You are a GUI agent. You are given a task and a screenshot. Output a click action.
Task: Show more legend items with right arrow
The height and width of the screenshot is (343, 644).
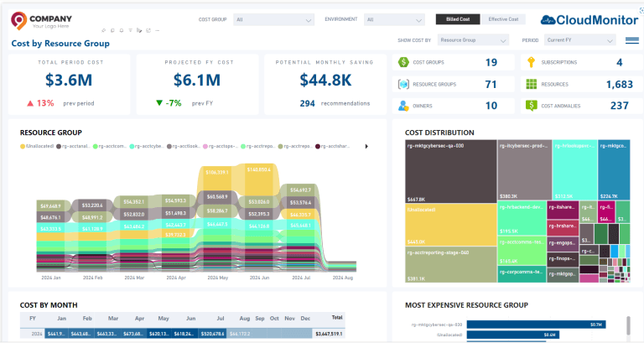pyautogui.click(x=366, y=146)
